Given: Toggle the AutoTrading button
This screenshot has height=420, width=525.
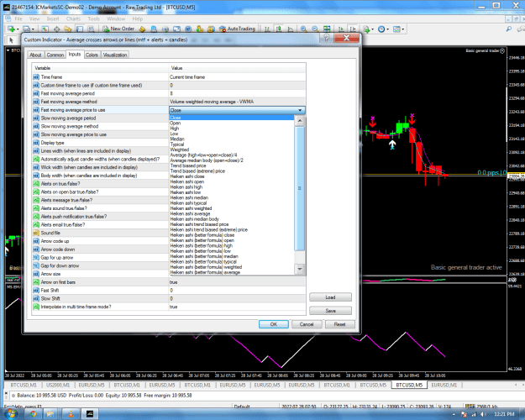Looking at the screenshot, I should [237, 29].
